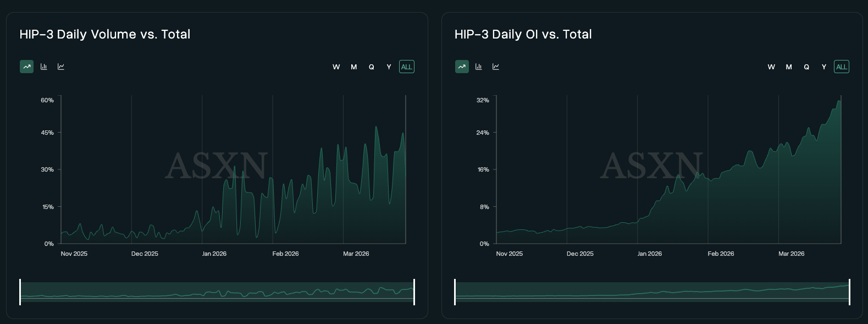
Task: Click the 'HIP-3 Daily Volume vs. Total' title
Action: click(x=105, y=34)
